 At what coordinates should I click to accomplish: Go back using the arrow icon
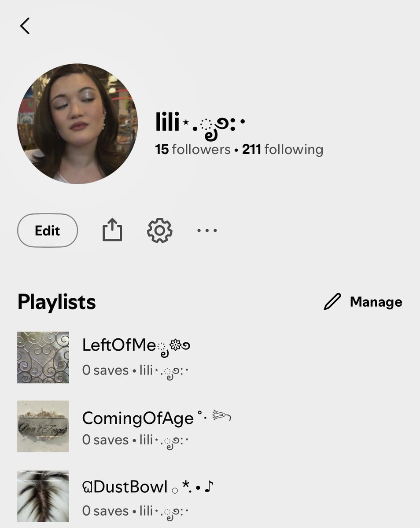pos(25,26)
